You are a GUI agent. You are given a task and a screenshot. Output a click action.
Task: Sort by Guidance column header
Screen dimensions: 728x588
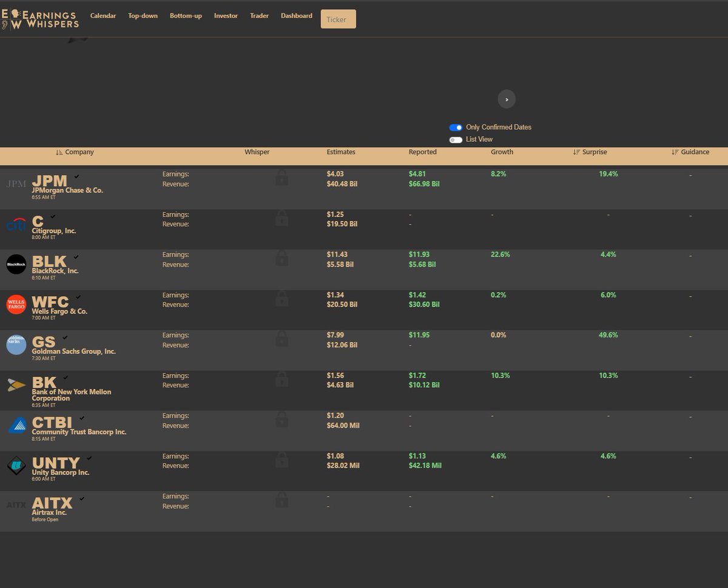[x=690, y=152]
